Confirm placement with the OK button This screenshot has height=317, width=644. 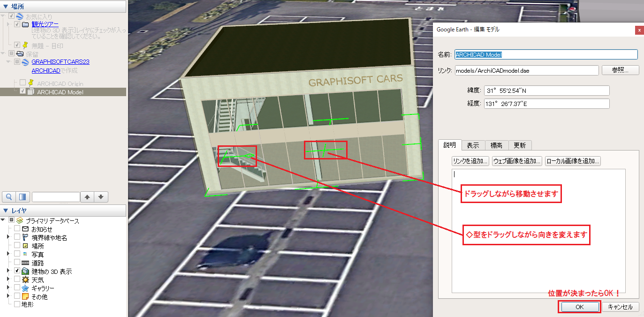[x=579, y=307]
